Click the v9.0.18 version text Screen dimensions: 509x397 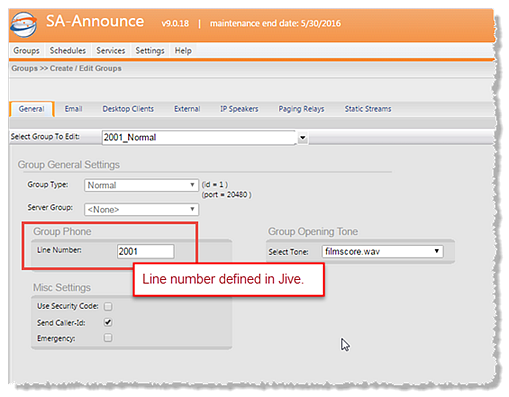coord(175,24)
